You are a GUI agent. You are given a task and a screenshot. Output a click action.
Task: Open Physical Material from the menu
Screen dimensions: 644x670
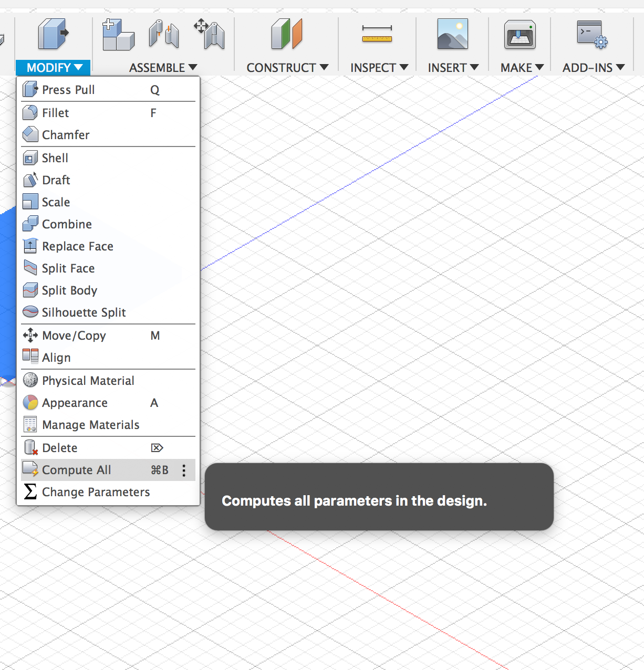point(108,381)
